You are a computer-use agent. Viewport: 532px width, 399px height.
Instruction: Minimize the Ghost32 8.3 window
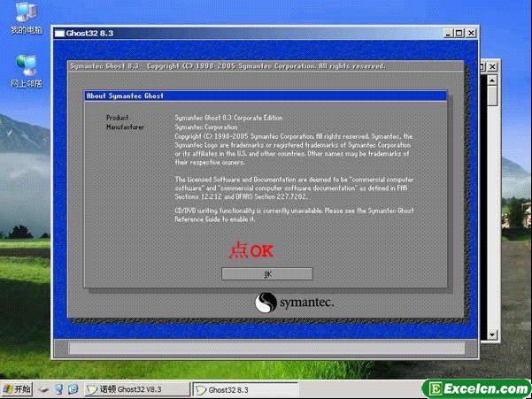pyautogui.click(x=448, y=33)
